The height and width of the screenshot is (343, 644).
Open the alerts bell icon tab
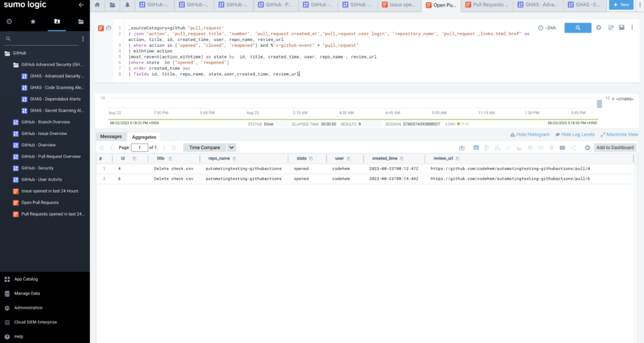(x=127, y=5)
